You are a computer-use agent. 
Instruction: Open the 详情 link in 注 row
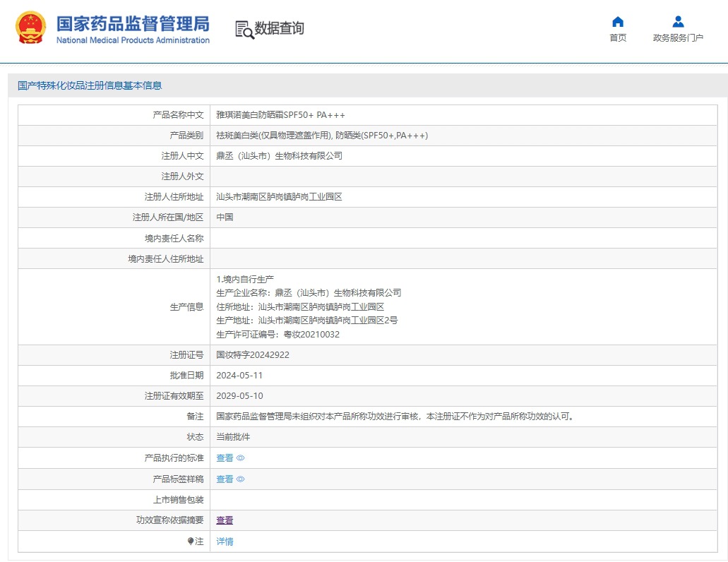pos(225,542)
